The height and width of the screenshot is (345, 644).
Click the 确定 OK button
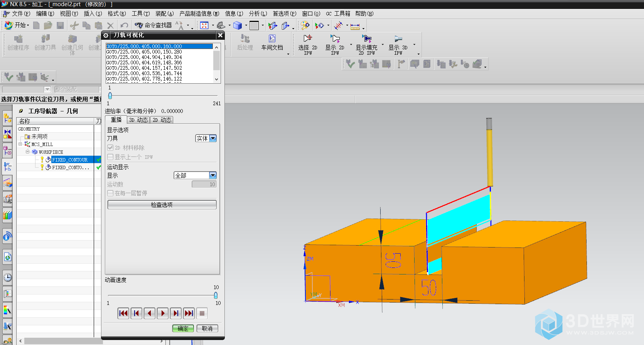[x=183, y=328]
